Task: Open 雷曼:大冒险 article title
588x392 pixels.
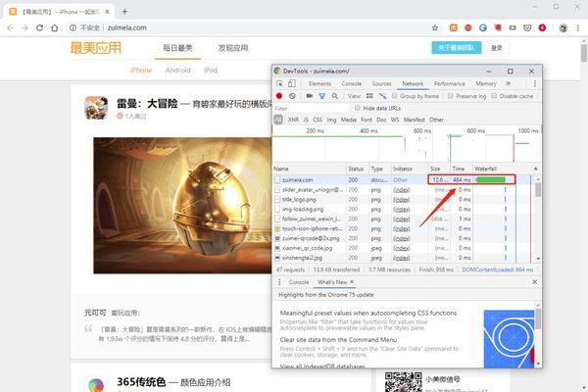Action: click(x=147, y=103)
